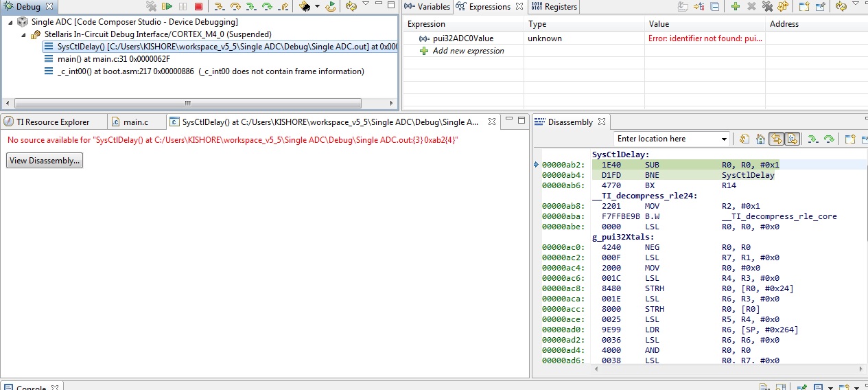
Task: Click the Value column header
Action: [705, 24]
